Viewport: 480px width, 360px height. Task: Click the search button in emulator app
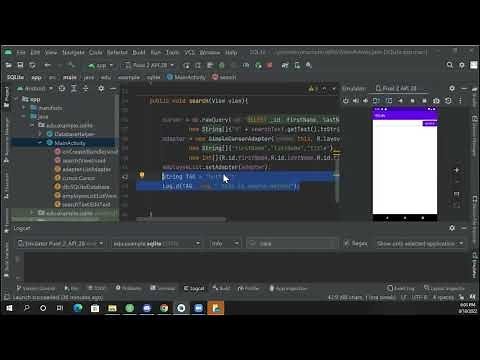coord(430,124)
